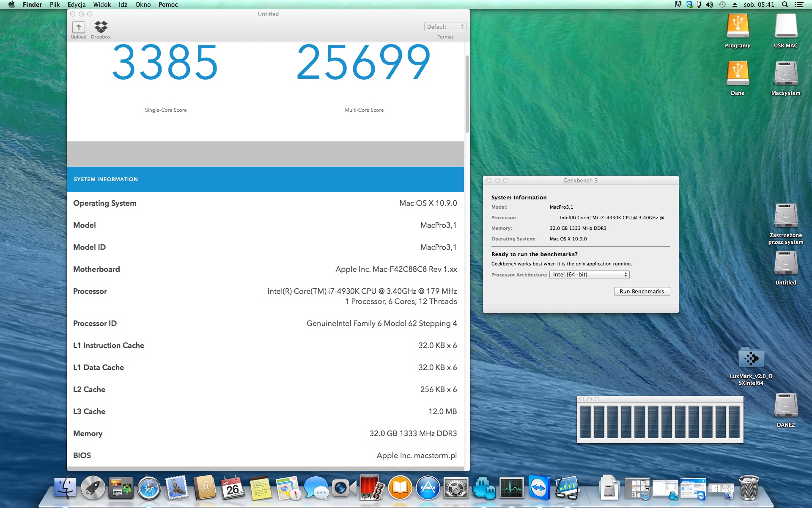Click the volume icon in menu bar

tap(709, 5)
